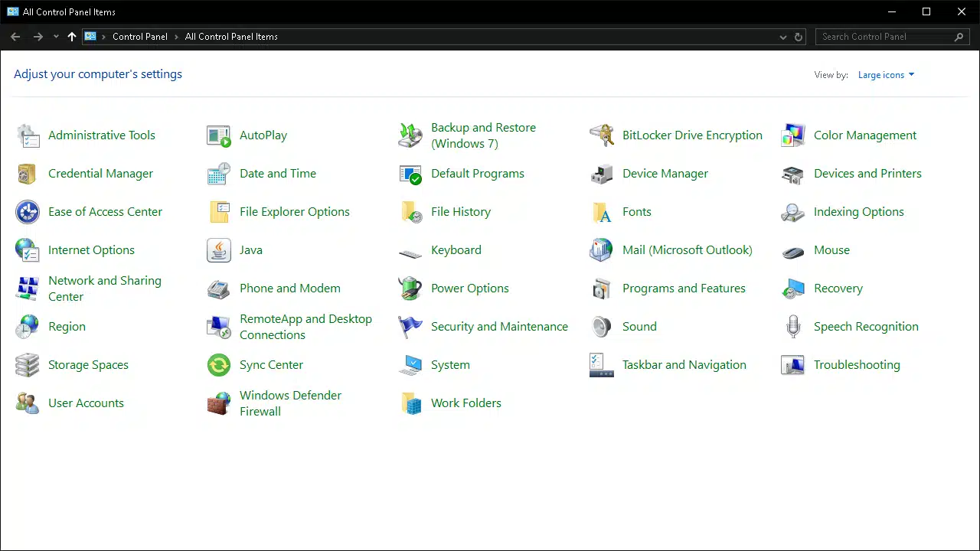Click the Ease of Access Center icon
This screenshot has height=551, width=980.
point(28,212)
